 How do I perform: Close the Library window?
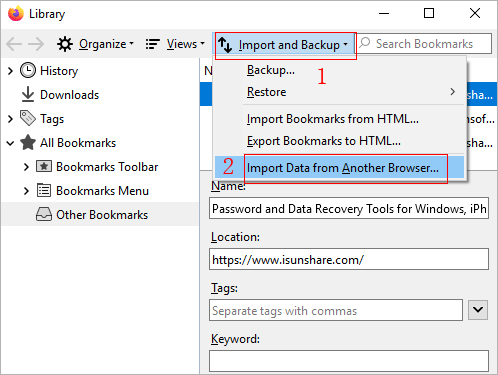pyautogui.click(x=475, y=13)
